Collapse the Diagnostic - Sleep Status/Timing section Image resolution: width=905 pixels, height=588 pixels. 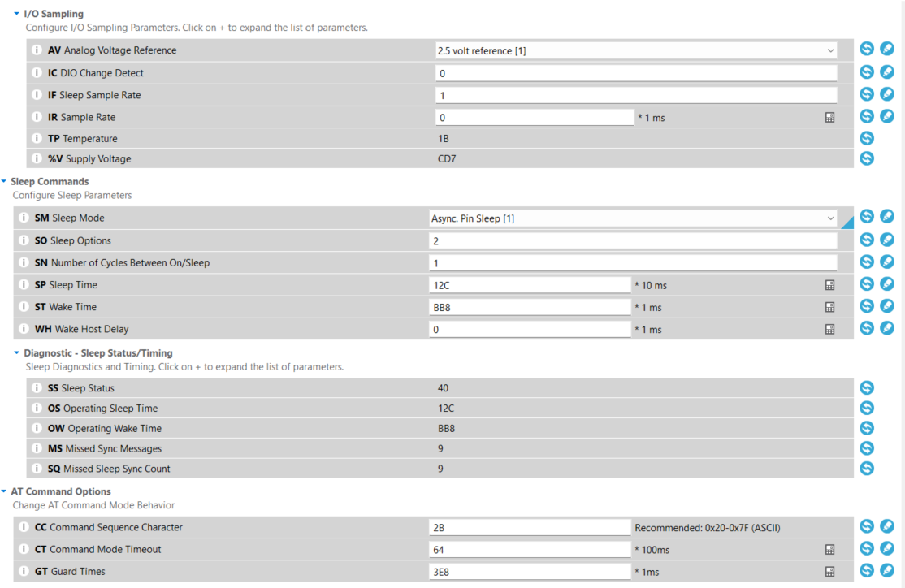coord(17,353)
